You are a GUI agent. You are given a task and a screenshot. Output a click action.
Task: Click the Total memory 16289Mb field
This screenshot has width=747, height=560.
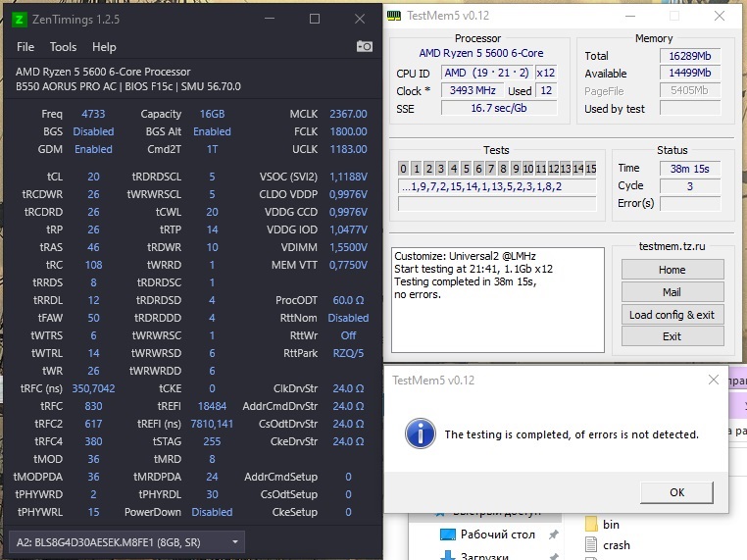[x=690, y=56]
